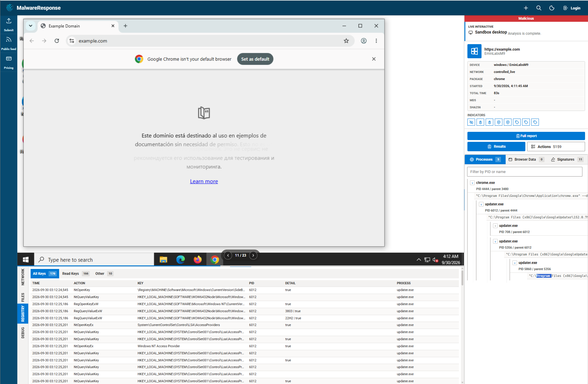Collapse updater.exe PID 5356 node
588x384 pixels.
495,241
